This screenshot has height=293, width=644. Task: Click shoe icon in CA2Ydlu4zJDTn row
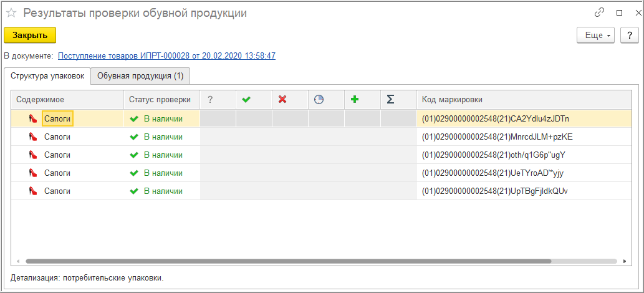[33, 119]
